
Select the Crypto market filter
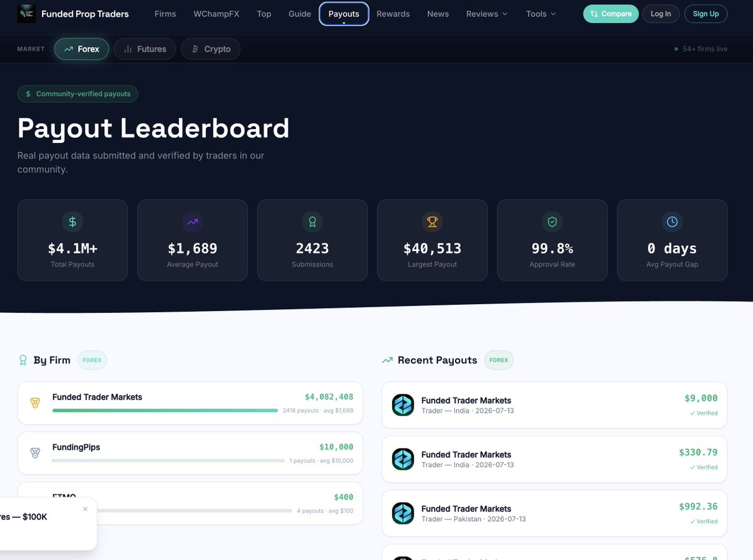(211, 49)
